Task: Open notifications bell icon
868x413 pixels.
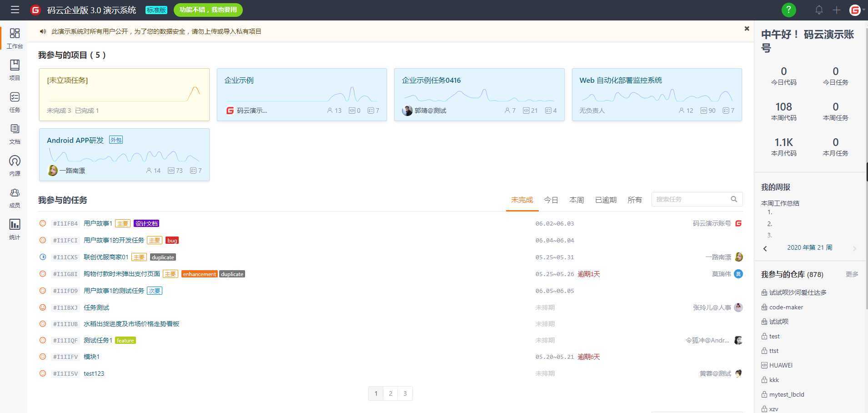Action: pos(819,10)
